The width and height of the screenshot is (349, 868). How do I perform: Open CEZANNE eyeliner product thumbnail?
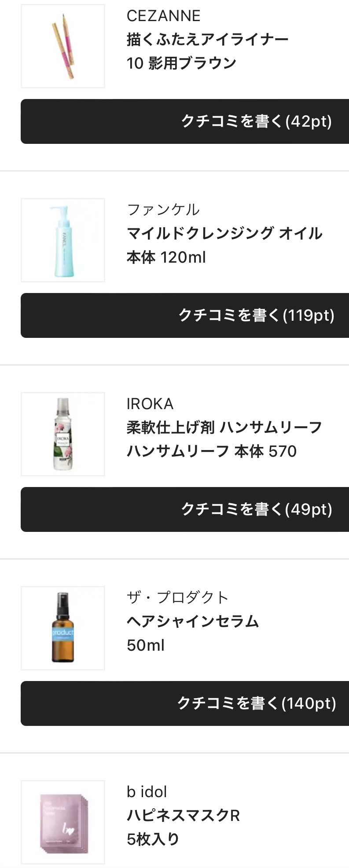(63, 46)
